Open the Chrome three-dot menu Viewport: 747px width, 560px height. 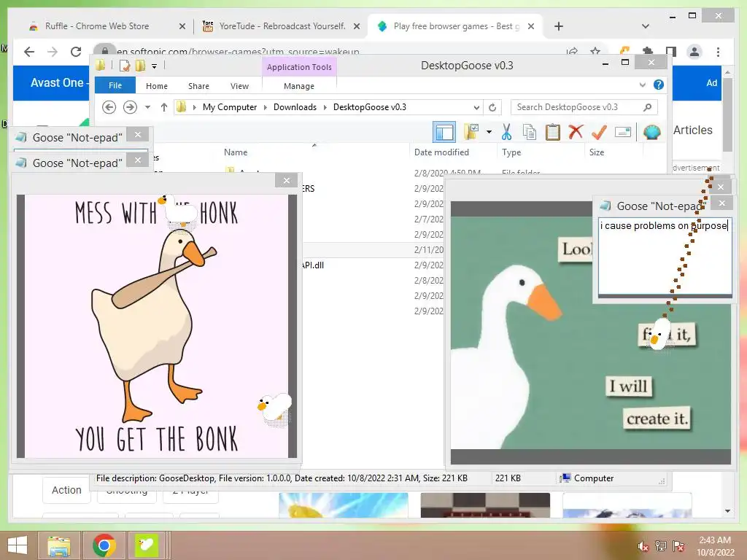click(x=718, y=52)
